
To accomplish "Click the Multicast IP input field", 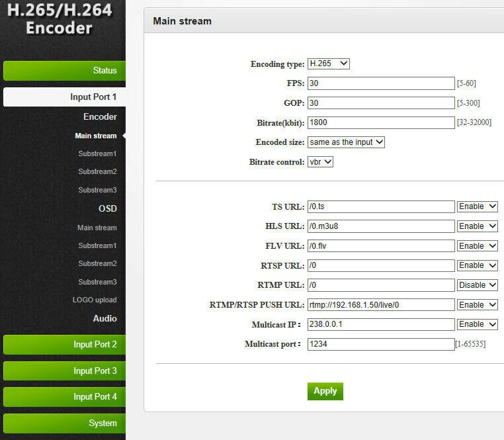I will (x=381, y=324).
